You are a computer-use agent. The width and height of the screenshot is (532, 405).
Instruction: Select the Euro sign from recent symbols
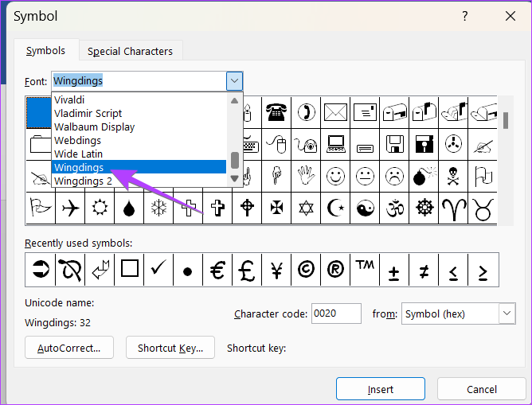(x=217, y=270)
